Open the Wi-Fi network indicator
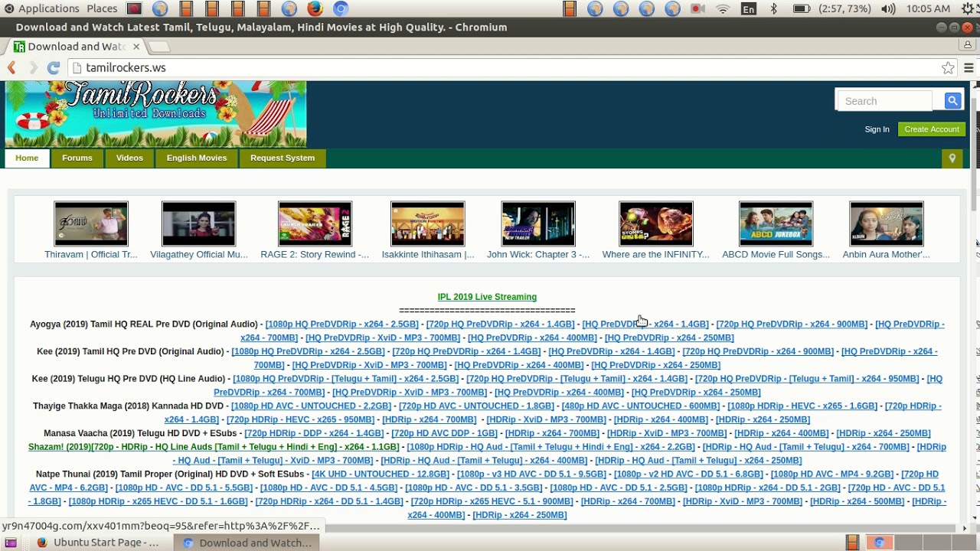Image resolution: width=980 pixels, height=551 pixels. (723, 8)
